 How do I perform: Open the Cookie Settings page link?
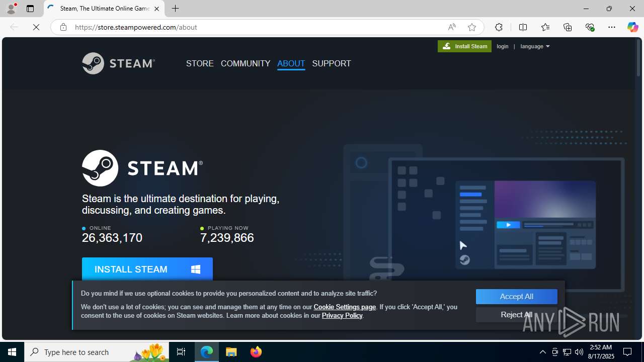click(x=345, y=307)
